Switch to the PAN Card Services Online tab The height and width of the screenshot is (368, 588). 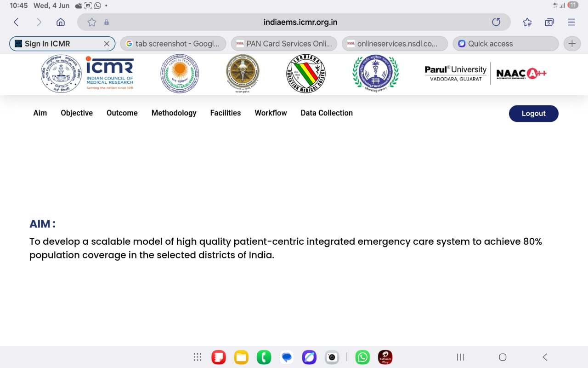284,44
